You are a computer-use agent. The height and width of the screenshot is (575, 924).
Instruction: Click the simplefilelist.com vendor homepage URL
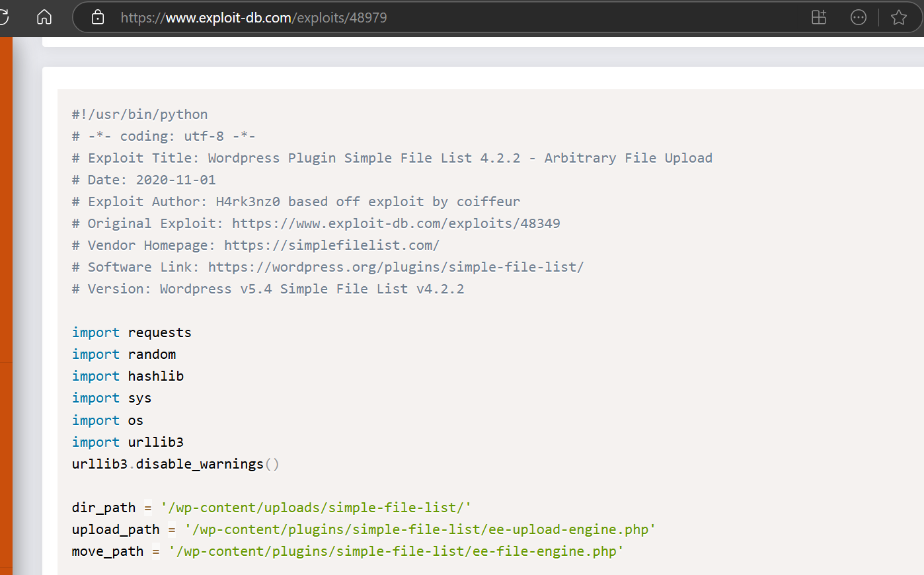coord(332,245)
